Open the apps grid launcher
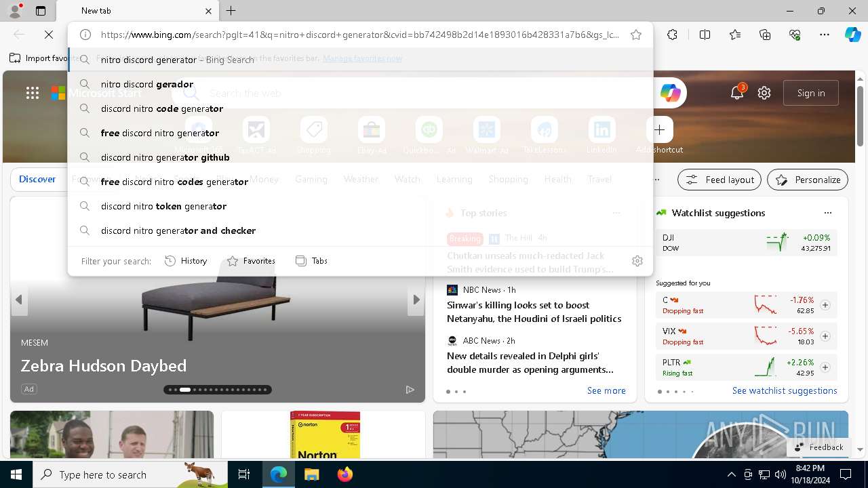Image resolution: width=868 pixels, height=488 pixels. coord(33,93)
